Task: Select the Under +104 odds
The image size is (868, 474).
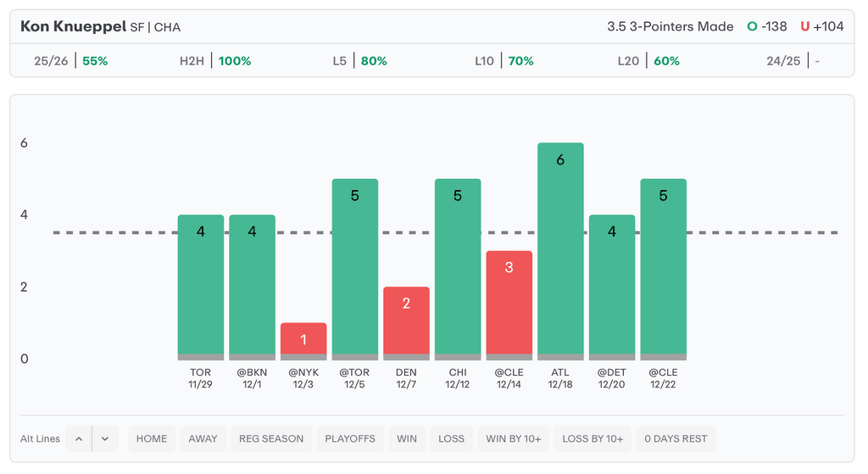Action: tap(821, 26)
